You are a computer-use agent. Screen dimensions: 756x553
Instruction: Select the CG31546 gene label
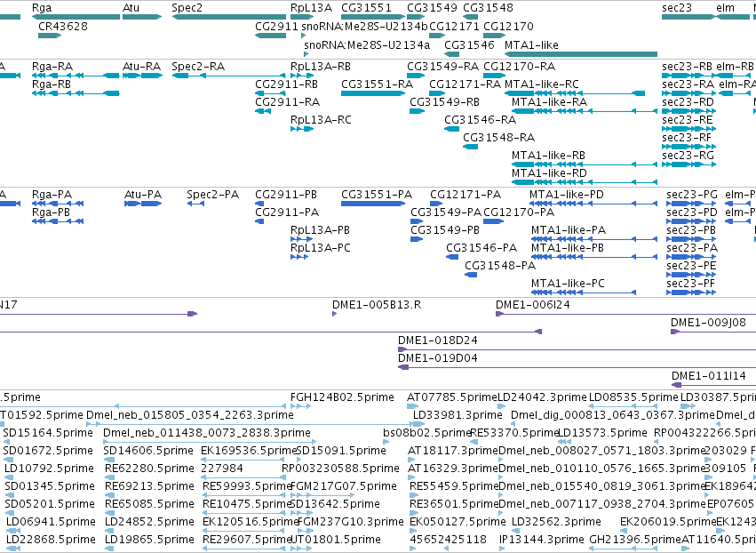(x=469, y=44)
